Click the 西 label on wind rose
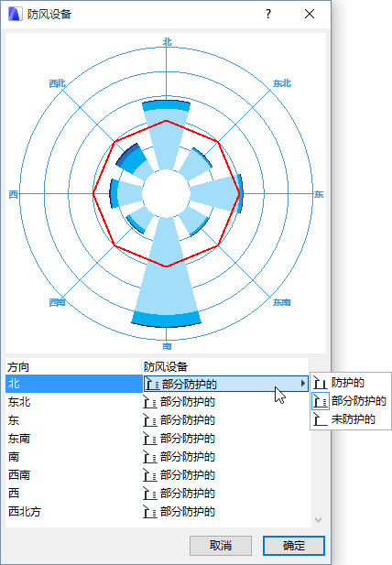The height and width of the screenshot is (565, 392). tap(14, 194)
